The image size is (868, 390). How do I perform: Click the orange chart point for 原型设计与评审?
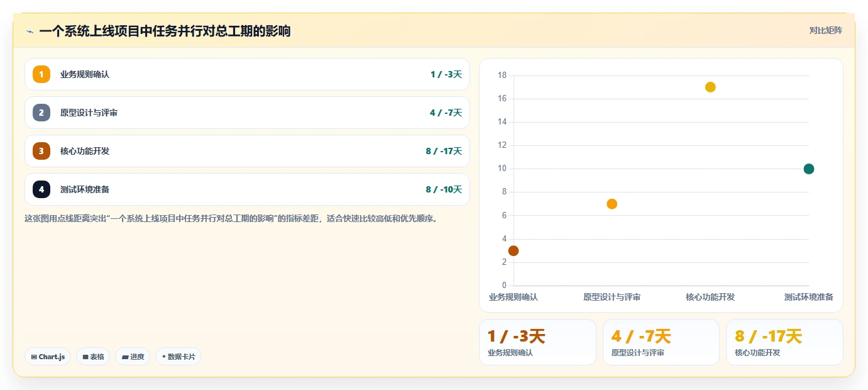point(612,204)
